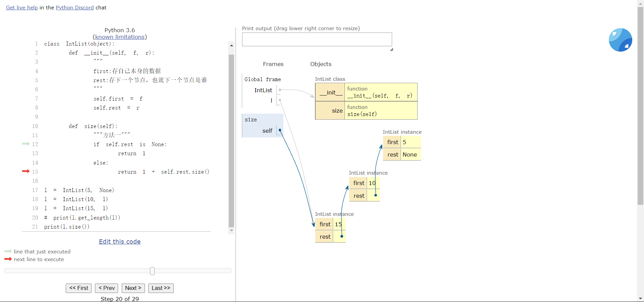Click line 17 l = IntList(5, None)
The width and height of the screenshot is (644, 302).
tap(79, 190)
